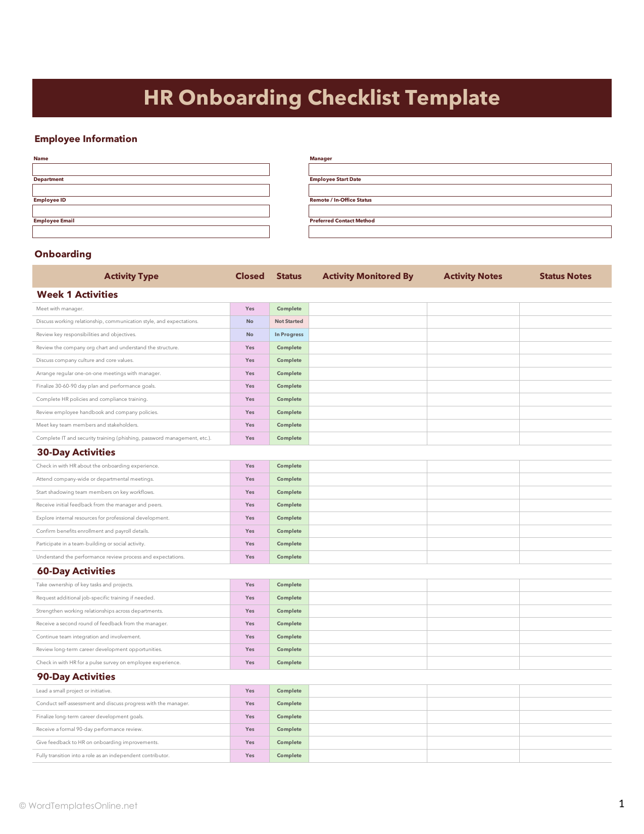
Task: Click Status cell for 'Complete IT and security training'
Action: (x=289, y=438)
